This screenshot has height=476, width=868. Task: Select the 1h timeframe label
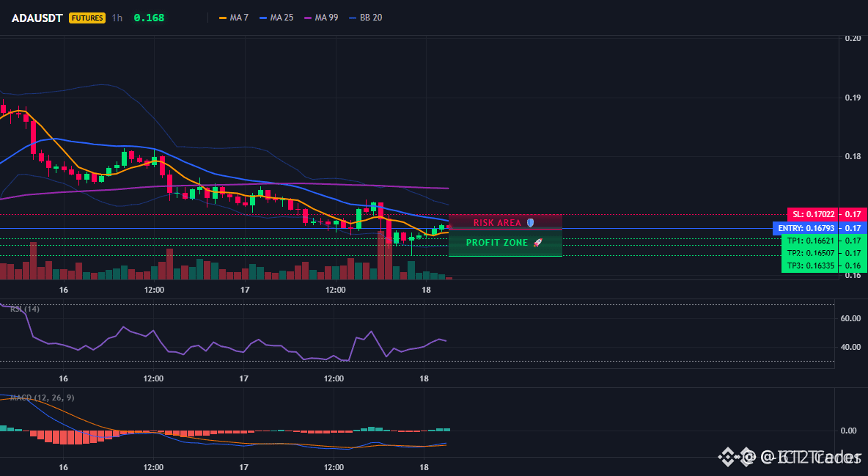point(117,18)
